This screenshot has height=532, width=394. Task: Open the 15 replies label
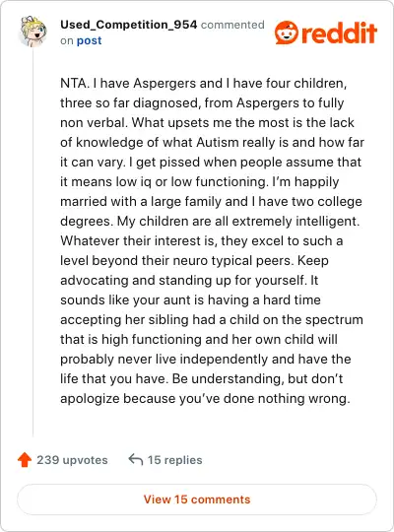click(174, 460)
